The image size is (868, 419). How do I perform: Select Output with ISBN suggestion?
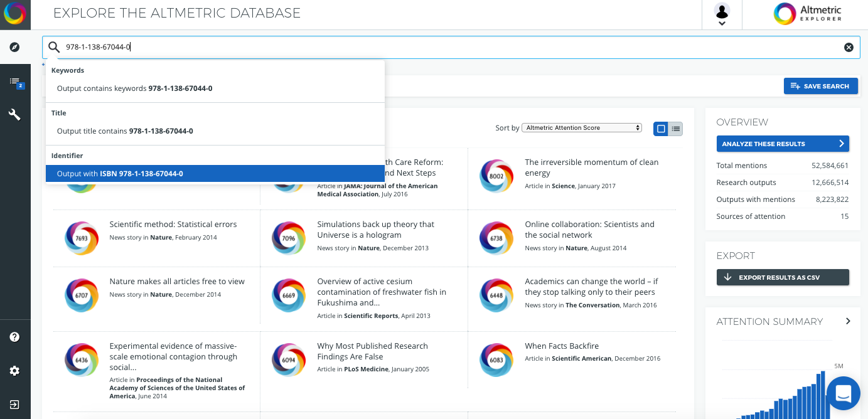(215, 174)
